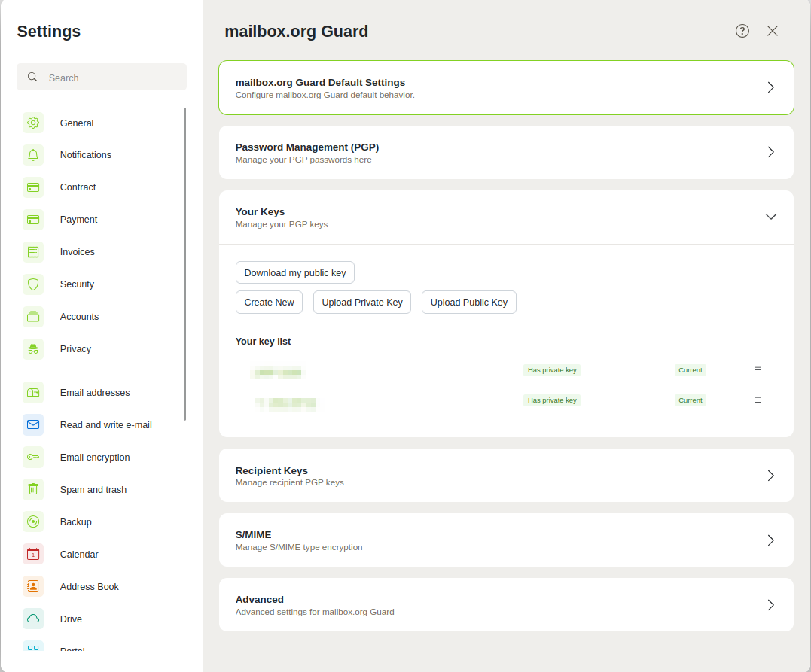The width and height of the screenshot is (811, 672).
Task: Open General settings via its gear icon
Action: [33, 123]
